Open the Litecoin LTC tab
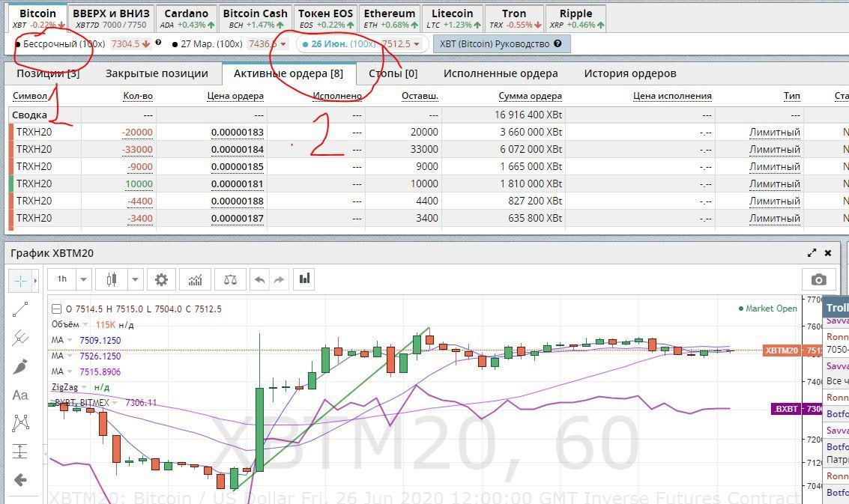This screenshot has height=504, width=849. [453, 18]
